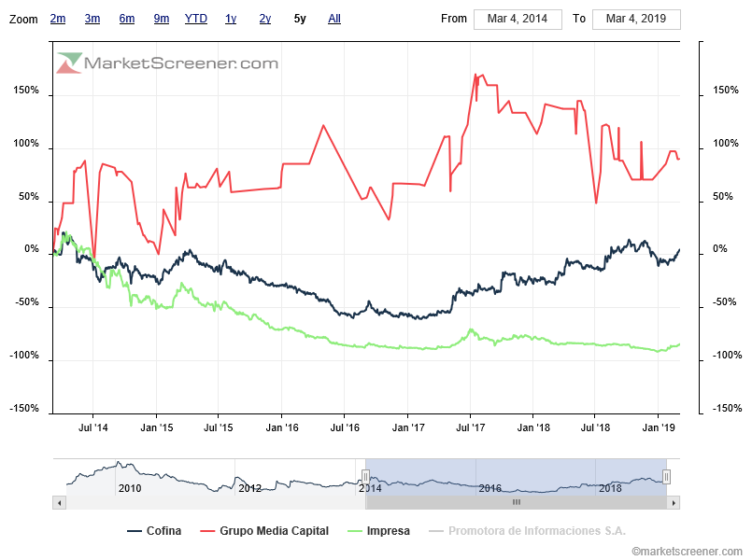This screenshot has height=560, width=752.
Task: Click the Jul '15 axis label
Action: (x=219, y=427)
